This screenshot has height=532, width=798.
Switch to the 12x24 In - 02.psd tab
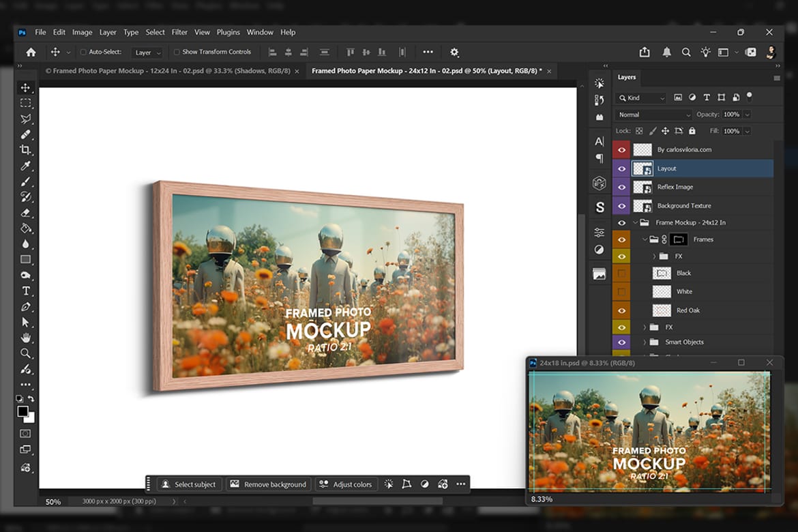pyautogui.click(x=172, y=71)
